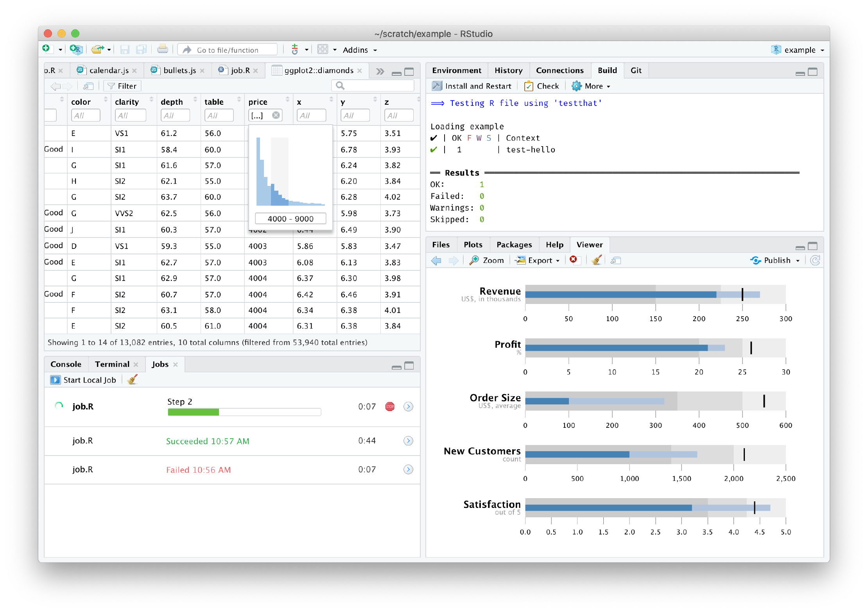Stop the running job.R using the stop icon
This screenshot has width=868, height=613.
(389, 406)
